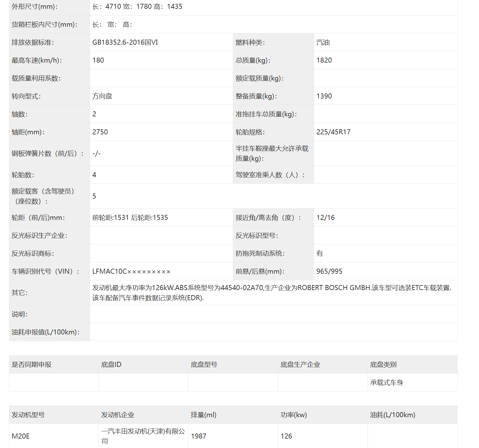Click the 底盘生产企业 column header
The width and height of the screenshot is (479, 448).
pos(300,364)
